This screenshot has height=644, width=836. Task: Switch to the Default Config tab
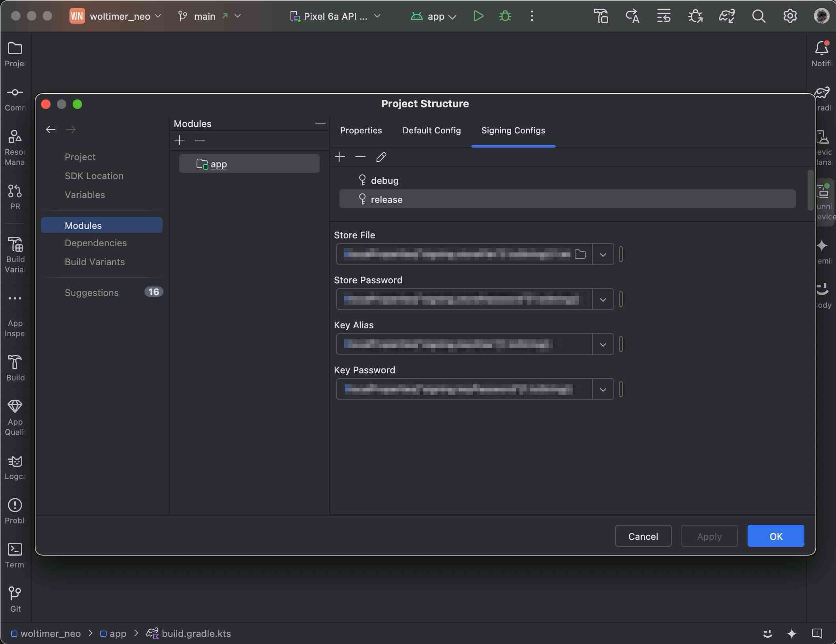pos(431,131)
